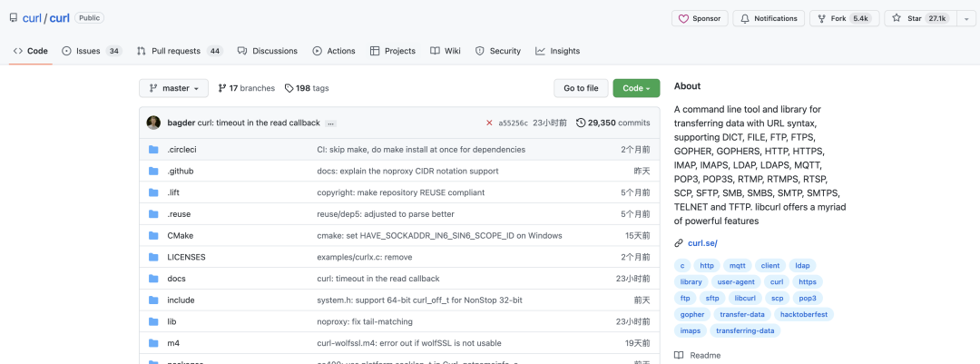This screenshot has width=980, height=364.
Task: Open the Insights tab
Action: click(557, 51)
